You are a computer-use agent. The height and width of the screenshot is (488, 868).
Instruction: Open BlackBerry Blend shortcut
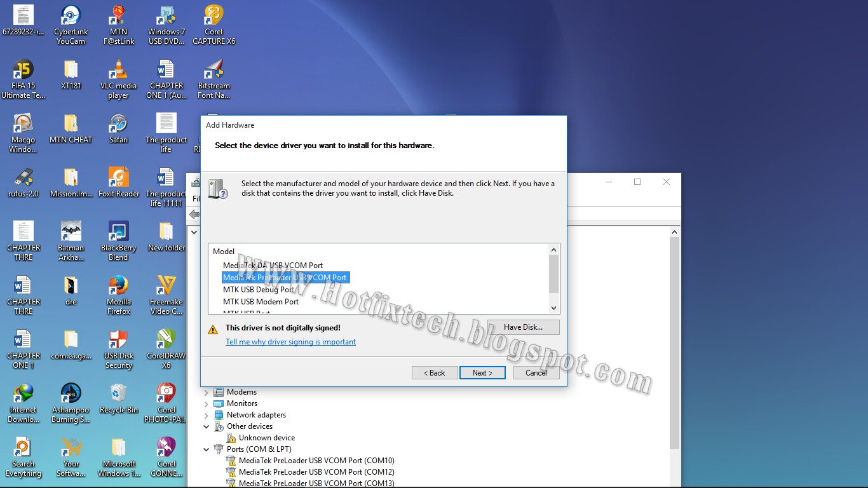tap(118, 241)
